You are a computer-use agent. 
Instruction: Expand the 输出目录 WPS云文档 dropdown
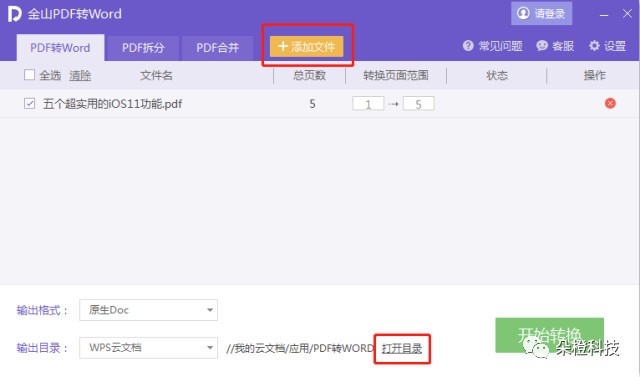pyautogui.click(x=149, y=348)
